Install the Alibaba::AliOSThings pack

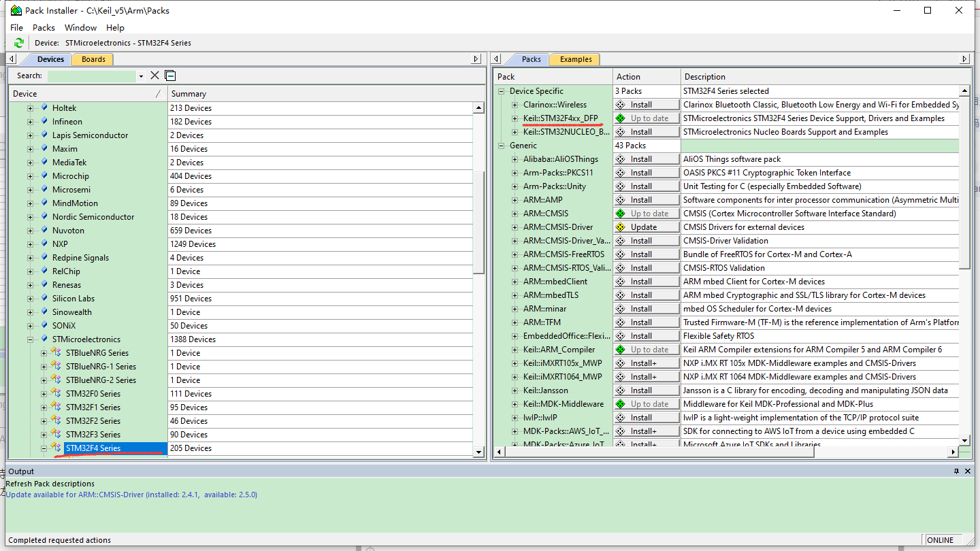647,159
